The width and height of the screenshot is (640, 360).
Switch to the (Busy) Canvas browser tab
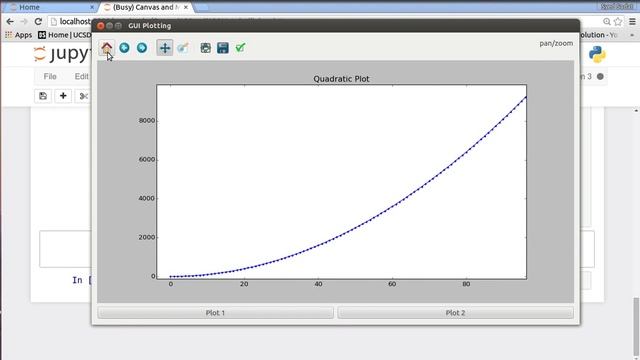coord(145,7)
